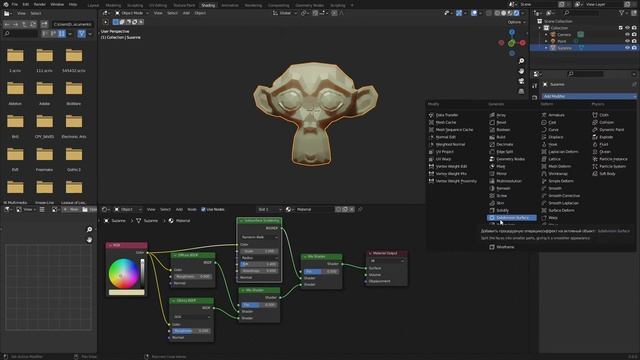Open node editor Add menu

[x=179, y=209]
